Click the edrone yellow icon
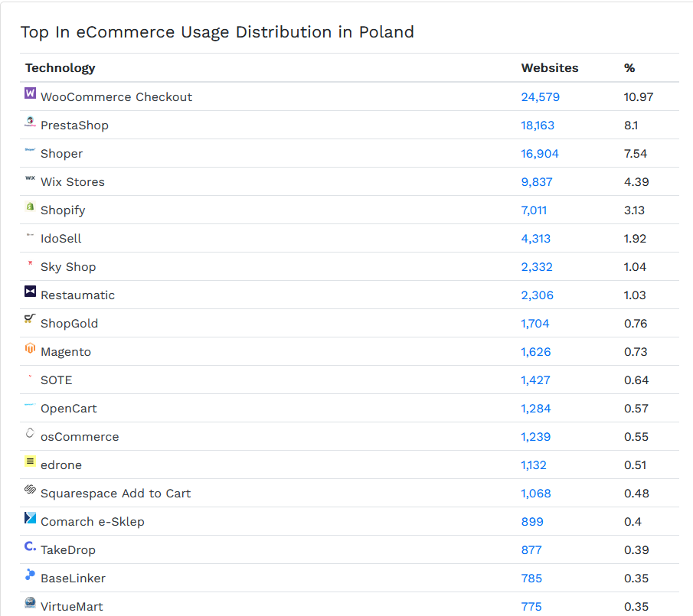693x616 pixels. coord(30,461)
